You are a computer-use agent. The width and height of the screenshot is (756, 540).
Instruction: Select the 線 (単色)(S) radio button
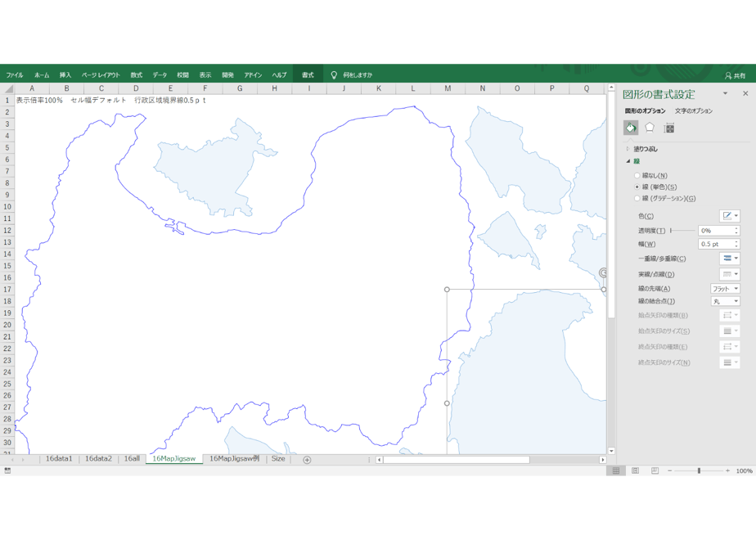(637, 187)
